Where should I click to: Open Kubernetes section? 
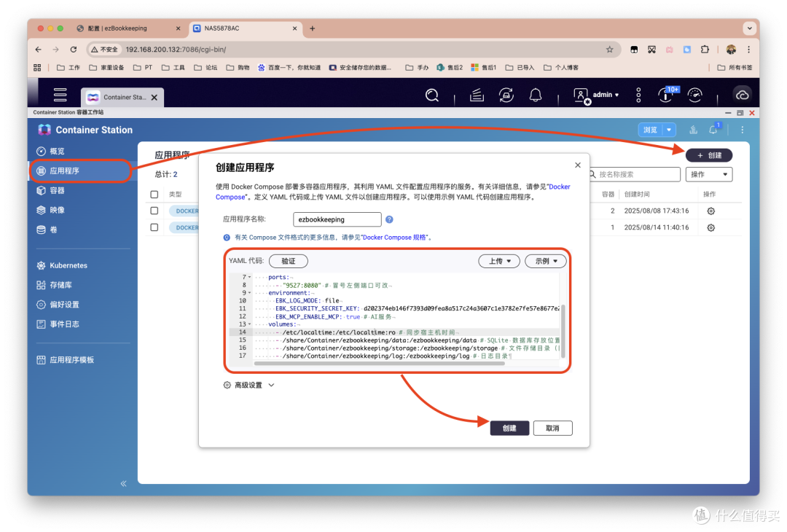[62, 265]
